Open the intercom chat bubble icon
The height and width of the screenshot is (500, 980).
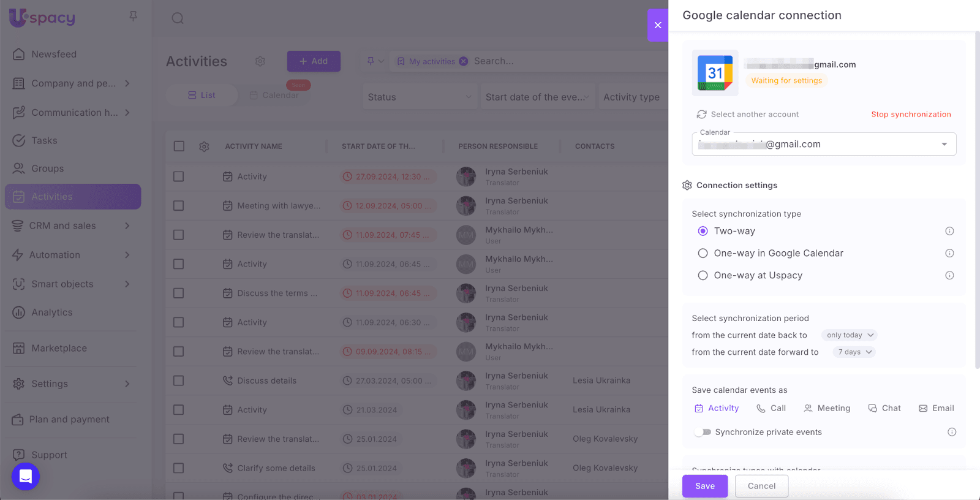26,476
